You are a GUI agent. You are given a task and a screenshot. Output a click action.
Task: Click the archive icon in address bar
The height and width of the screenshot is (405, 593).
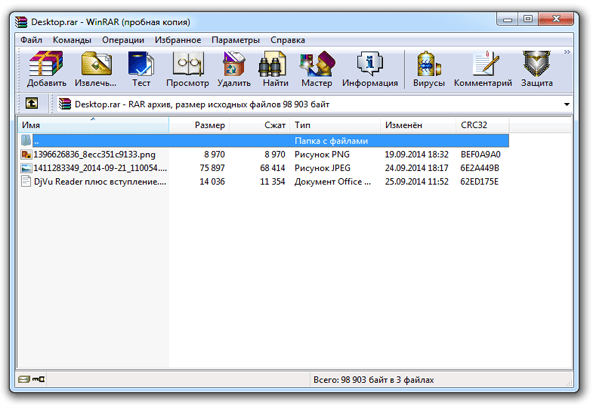tap(65, 104)
